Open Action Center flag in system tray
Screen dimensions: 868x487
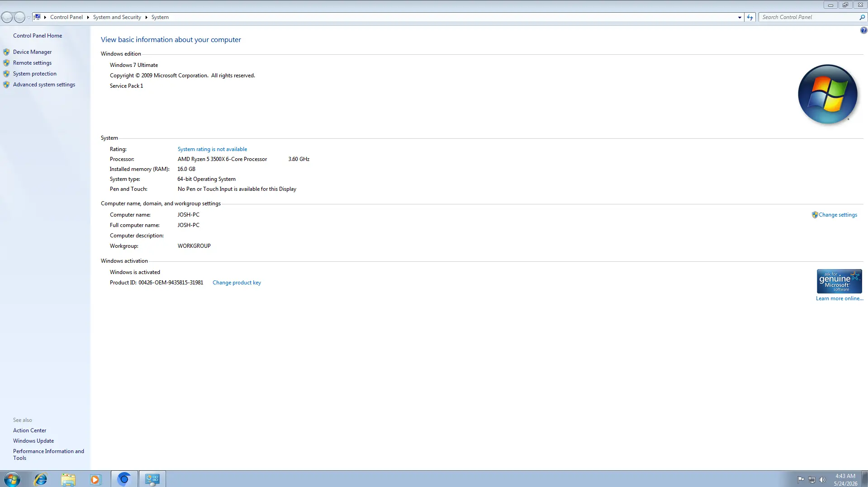[801, 479]
